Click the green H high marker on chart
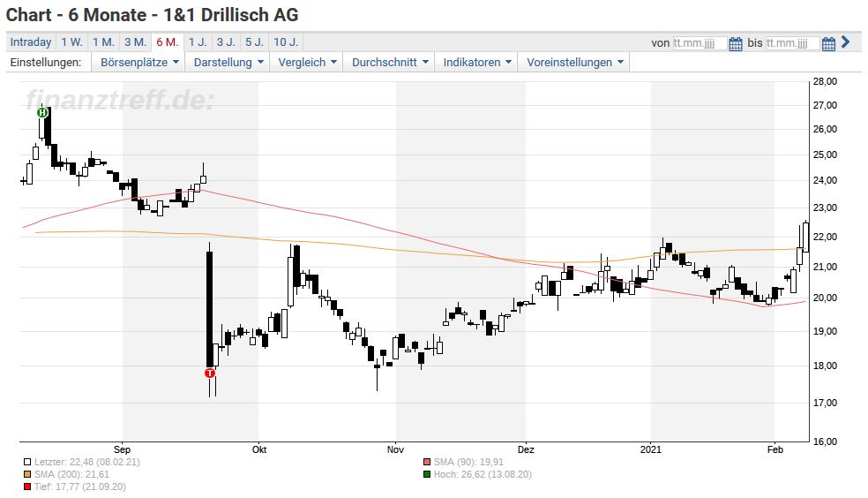This screenshot has height=498, width=868. 42,113
